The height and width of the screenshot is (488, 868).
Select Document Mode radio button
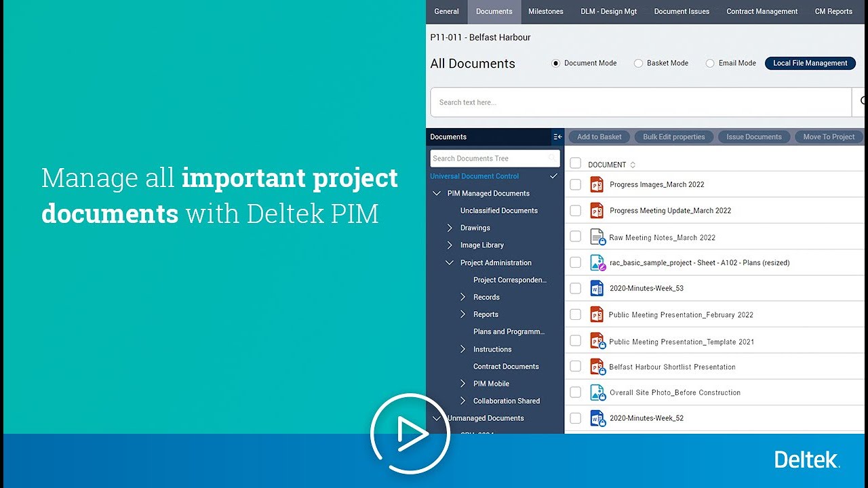click(x=555, y=63)
